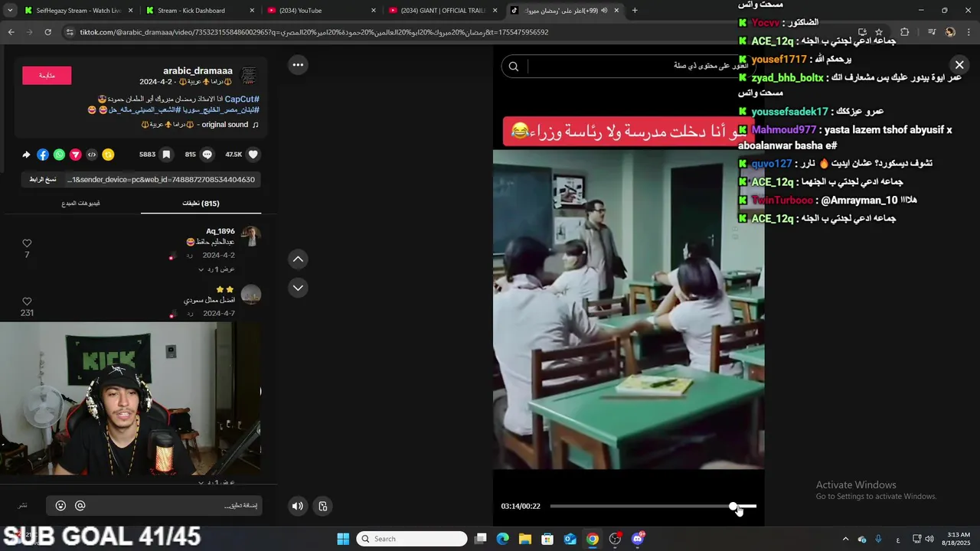Click the video progress slider
Image resolution: width=980 pixels, height=551 pixels.
click(652, 506)
